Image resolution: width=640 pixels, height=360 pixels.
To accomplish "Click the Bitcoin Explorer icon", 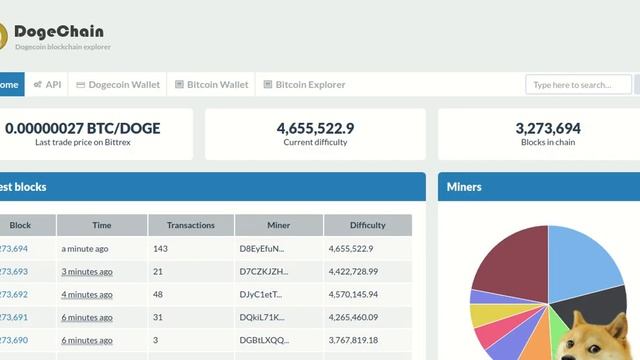I will [x=268, y=84].
